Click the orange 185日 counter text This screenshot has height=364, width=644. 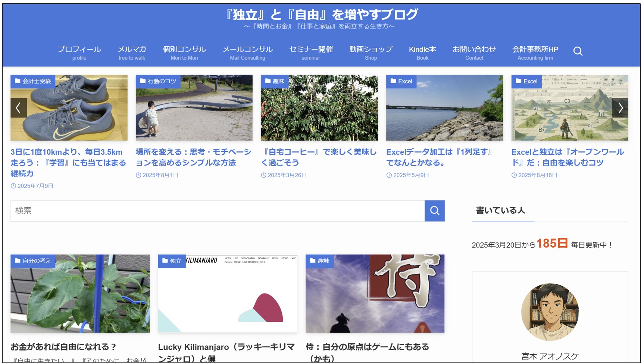click(x=552, y=244)
